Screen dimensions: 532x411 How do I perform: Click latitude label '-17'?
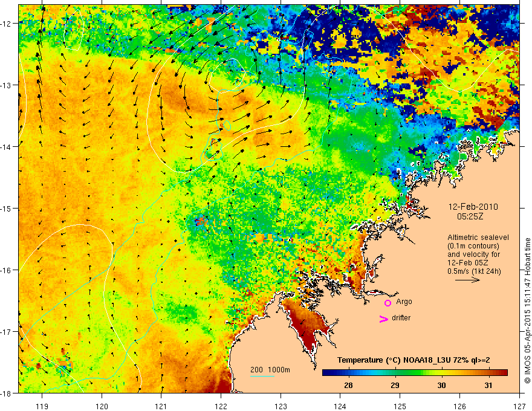coord(7,332)
